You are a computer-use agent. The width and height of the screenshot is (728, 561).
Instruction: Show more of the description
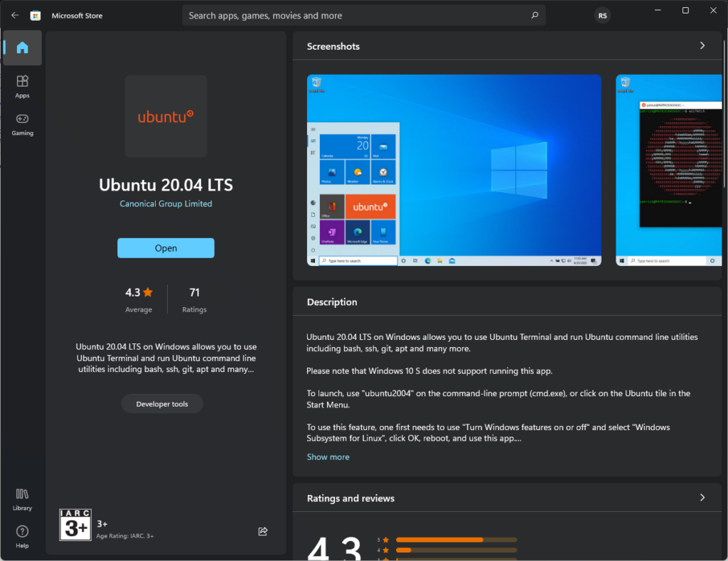[x=328, y=457]
